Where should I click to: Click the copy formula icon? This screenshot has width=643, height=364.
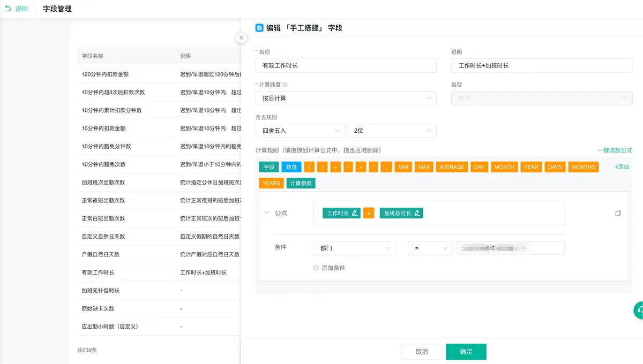pos(618,213)
